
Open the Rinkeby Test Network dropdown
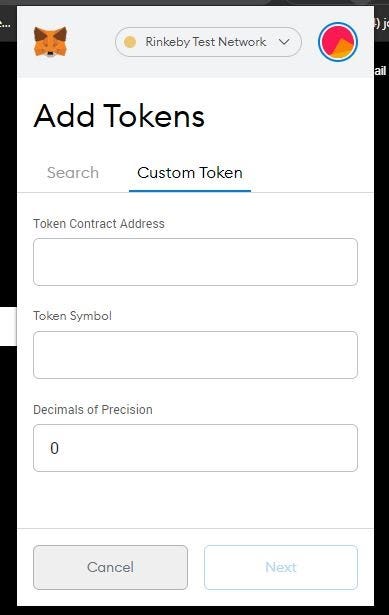(x=208, y=42)
